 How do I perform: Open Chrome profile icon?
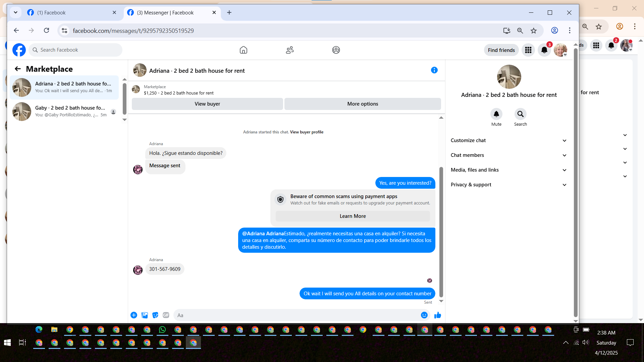click(x=555, y=31)
